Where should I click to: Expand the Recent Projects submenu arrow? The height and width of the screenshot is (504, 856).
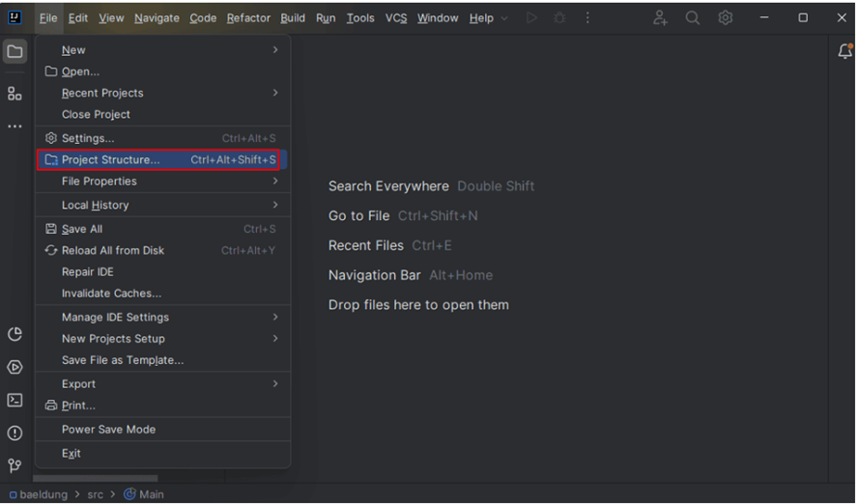click(x=275, y=93)
